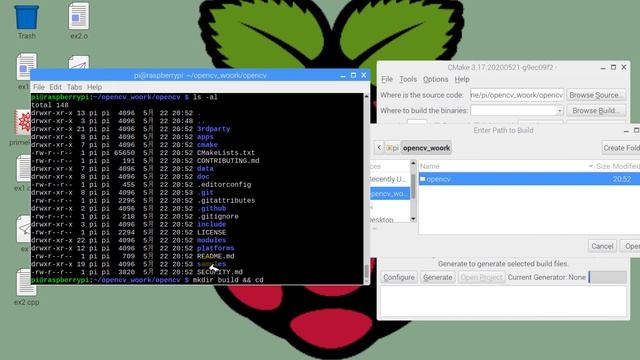The height and width of the screenshot is (360, 640).
Task: Click CMakeLists.txt in terminal listing
Action: (226, 153)
